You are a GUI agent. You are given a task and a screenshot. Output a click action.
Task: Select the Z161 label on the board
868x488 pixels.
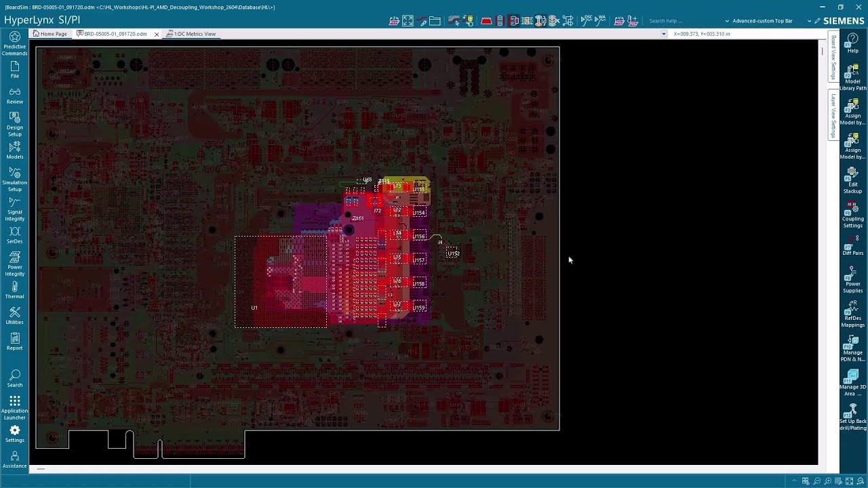[x=358, y=218]
